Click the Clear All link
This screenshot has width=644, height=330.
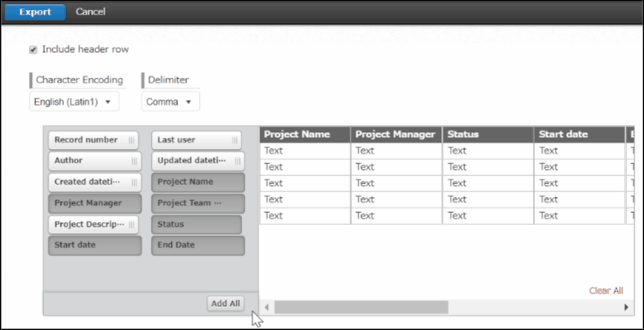point(606,291)
